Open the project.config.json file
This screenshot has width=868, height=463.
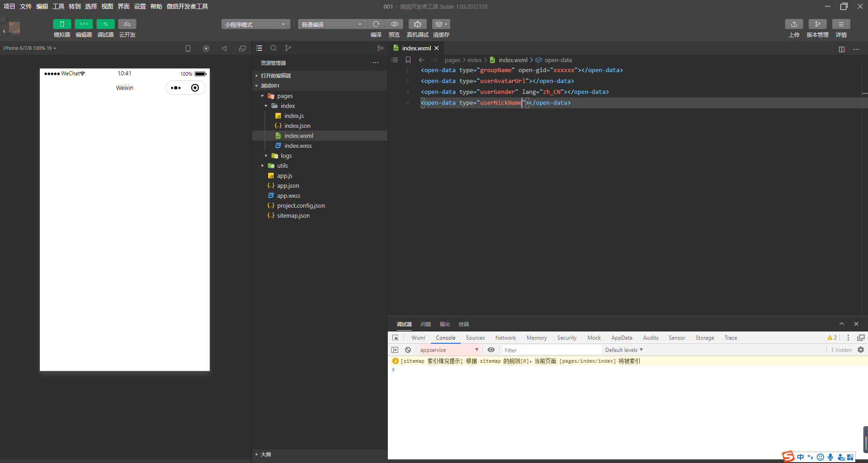[x=319, y=205]
